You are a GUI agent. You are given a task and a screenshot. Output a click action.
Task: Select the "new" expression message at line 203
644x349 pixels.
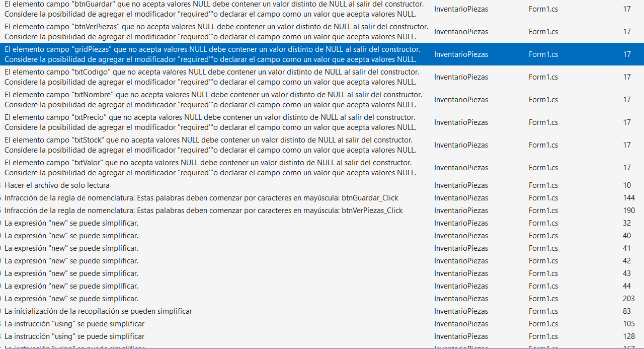71,299
